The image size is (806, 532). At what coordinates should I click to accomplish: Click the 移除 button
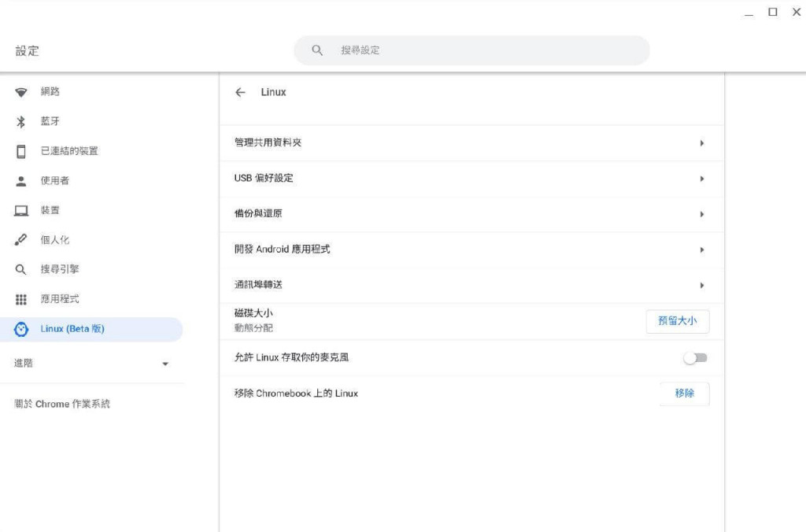click(x=684, y=393)
